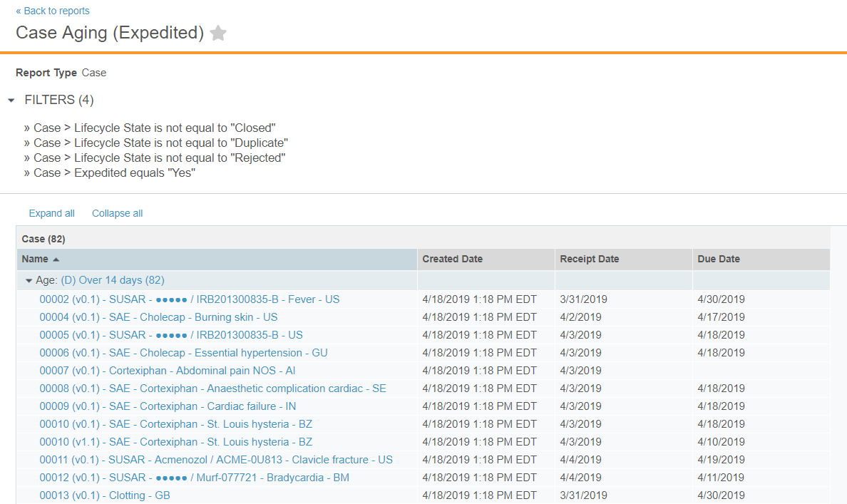Collapse all report groupings
The width and height of the screenshot is (847, 504).
(117, 212)
